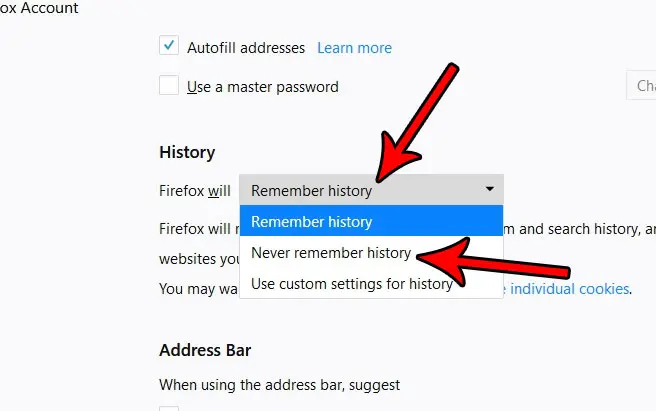Open the Firefox Account sidebar item

click(x=39, y=8)
